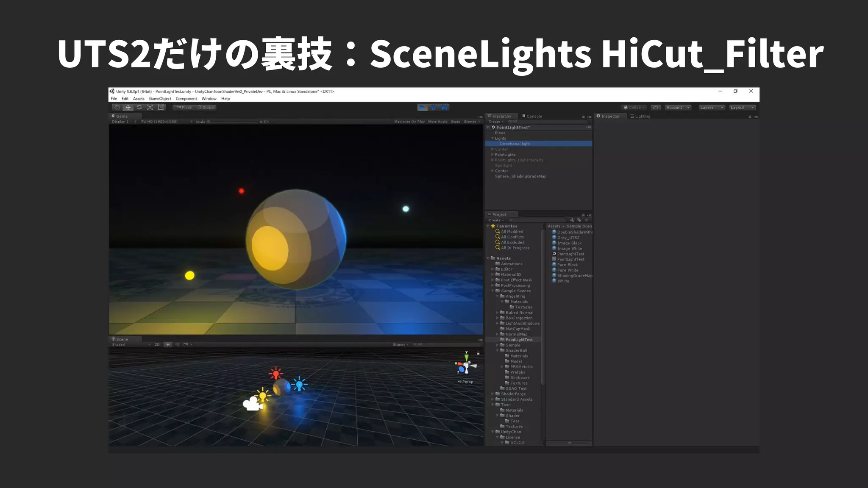Click the Pause button
The image size is (868, 488).
[434, 108]
